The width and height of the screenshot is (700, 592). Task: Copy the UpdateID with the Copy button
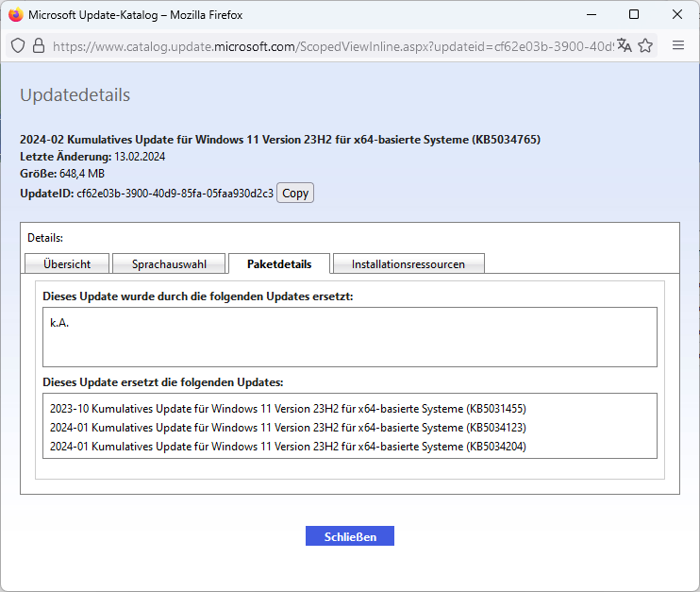point(295,193)
